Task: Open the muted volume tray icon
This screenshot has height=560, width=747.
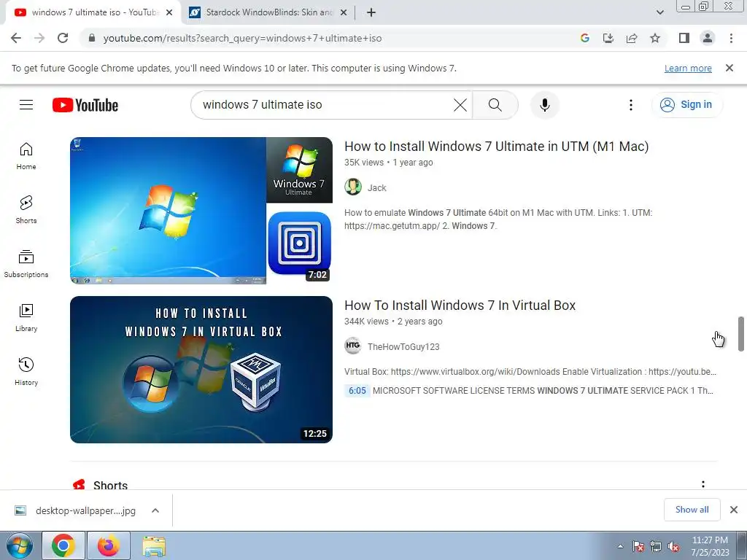Action: click(x=673, y=547)
